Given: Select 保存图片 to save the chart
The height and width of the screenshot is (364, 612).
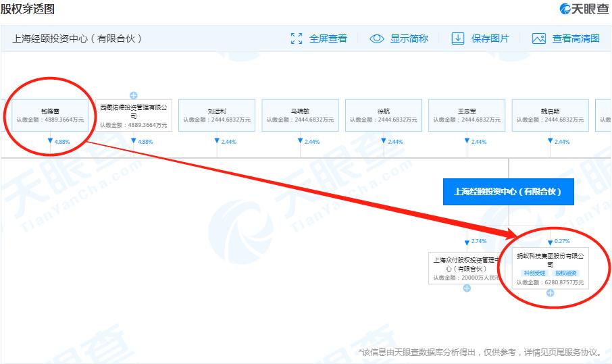Looking at the screenshot, I should tap(490, 38).
